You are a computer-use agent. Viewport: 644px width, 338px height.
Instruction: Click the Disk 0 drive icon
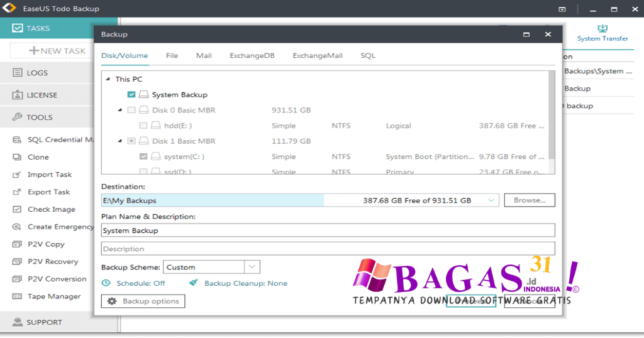[x=143, y=110]
